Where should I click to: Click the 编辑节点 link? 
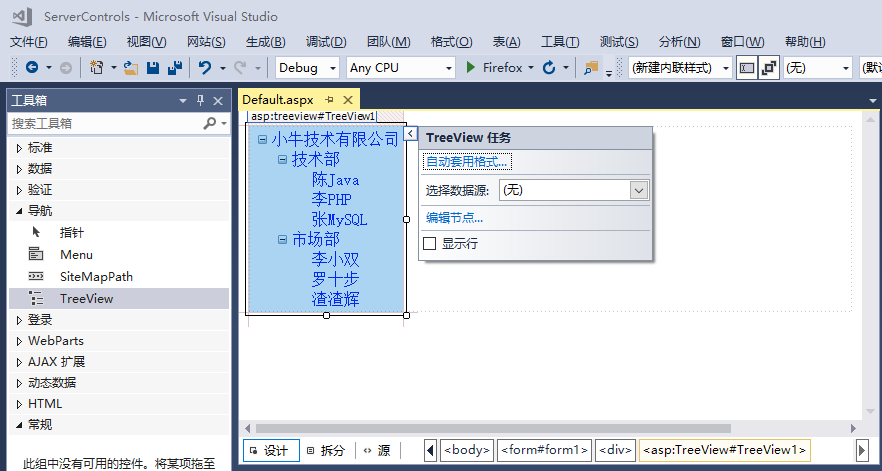pos(454,217)
